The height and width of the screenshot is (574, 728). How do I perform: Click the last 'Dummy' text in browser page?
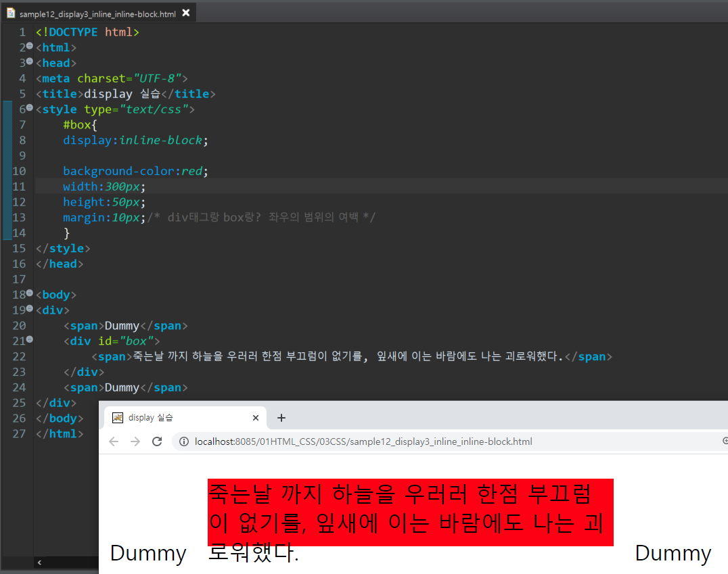click(673, 553)
